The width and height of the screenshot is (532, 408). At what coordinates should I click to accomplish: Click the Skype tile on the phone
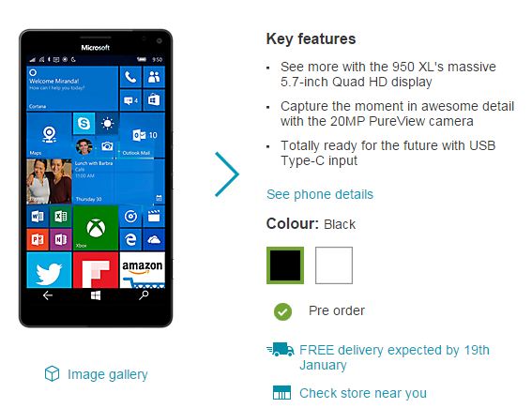coord(84,124)
